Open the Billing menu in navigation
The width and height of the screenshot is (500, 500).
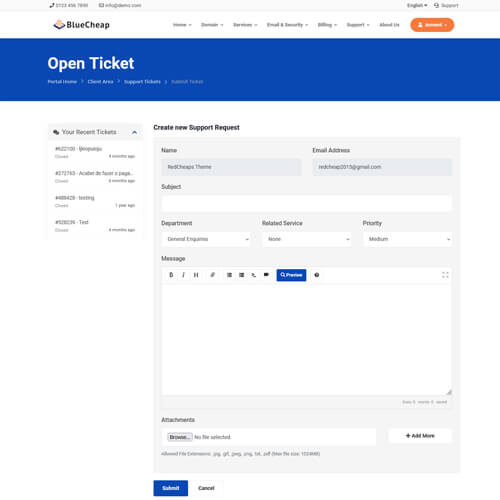click(327, 25)
